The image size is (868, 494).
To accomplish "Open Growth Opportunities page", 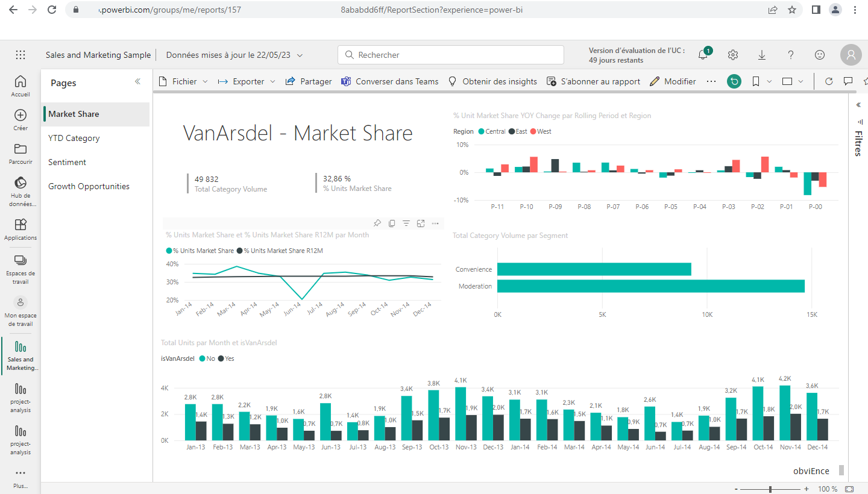I will click(x=96, y=186).
